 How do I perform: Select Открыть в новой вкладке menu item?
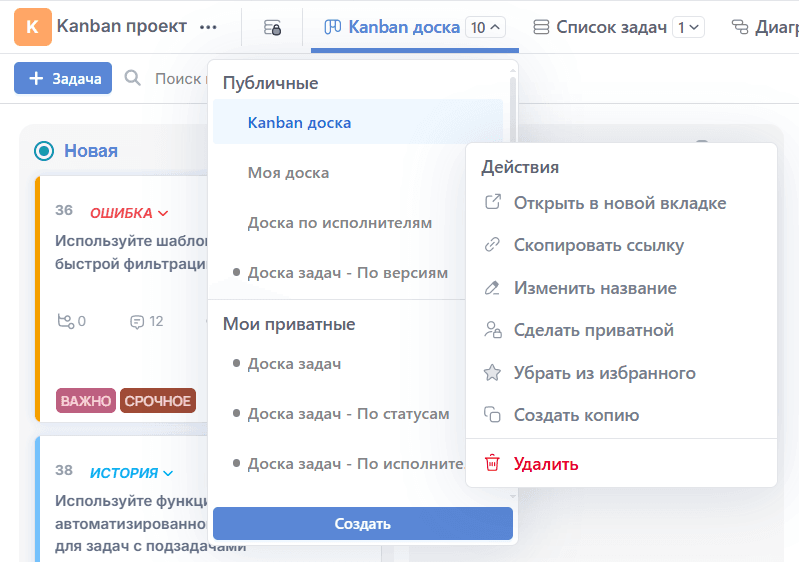619,203
